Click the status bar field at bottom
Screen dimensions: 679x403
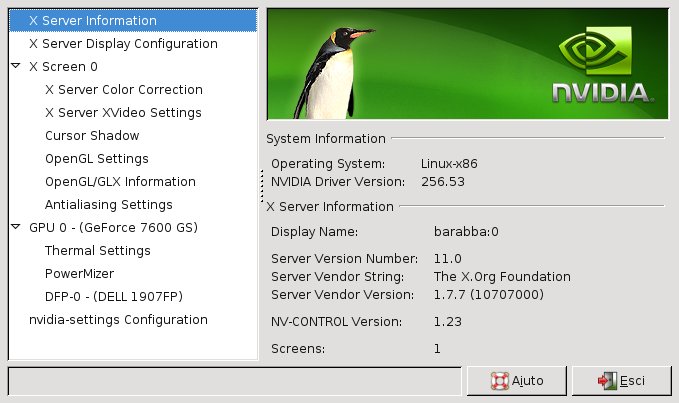[235, 381]
